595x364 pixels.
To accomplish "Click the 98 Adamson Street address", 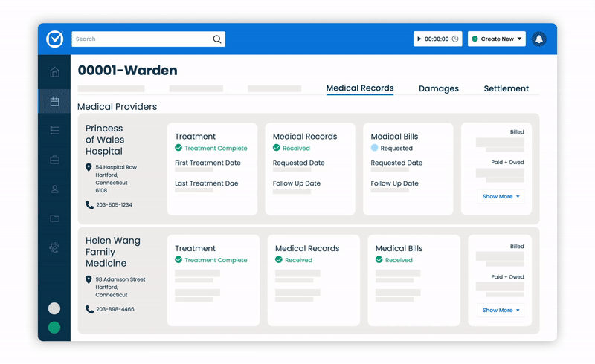I will 120,287.
